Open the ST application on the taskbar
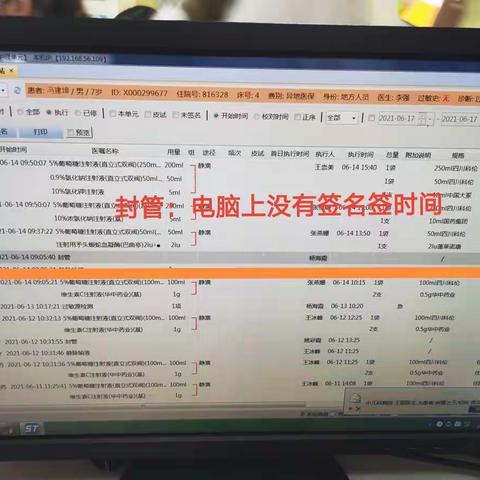480x480 pixels. [32, 428]
